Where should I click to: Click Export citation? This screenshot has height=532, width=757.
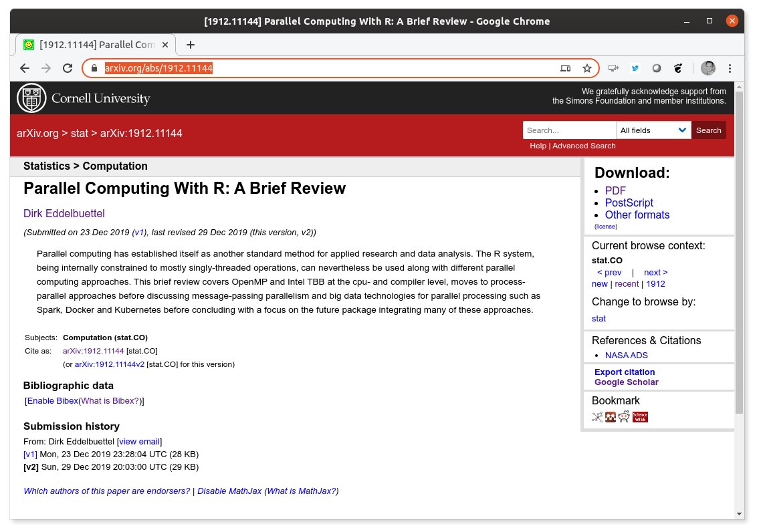click(x=625, y=372)
